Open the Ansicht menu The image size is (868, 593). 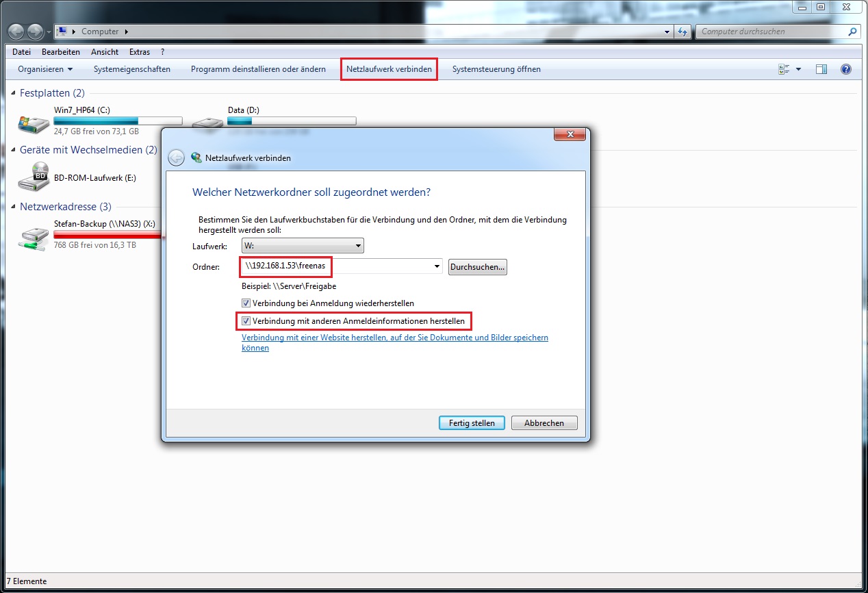point(105,52)
